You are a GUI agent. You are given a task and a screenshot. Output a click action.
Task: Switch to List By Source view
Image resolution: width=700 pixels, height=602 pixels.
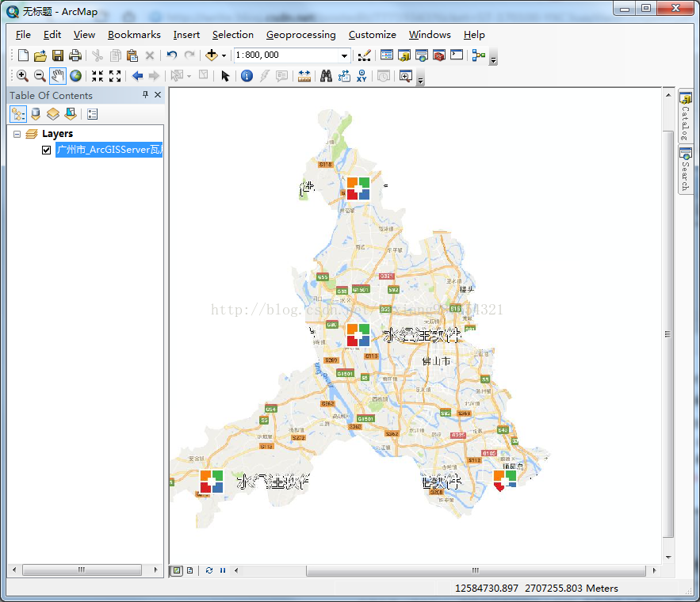coord(36,114)
